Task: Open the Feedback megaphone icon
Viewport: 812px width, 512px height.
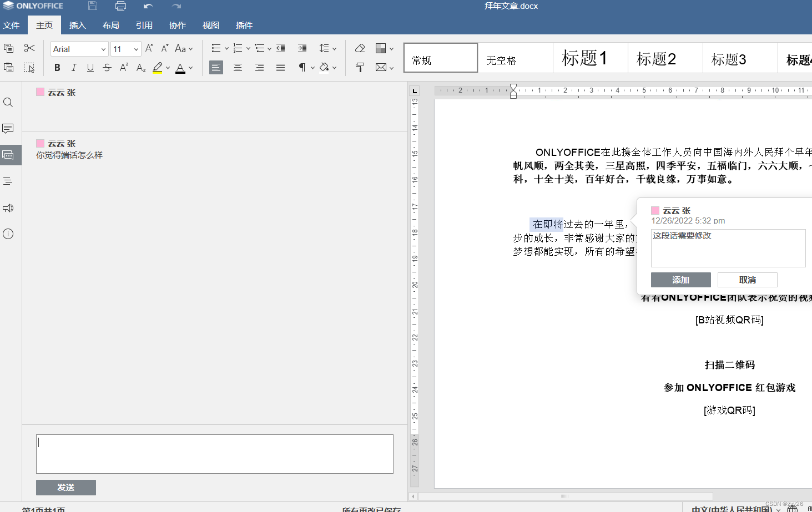Action: [x=8, y=208]
